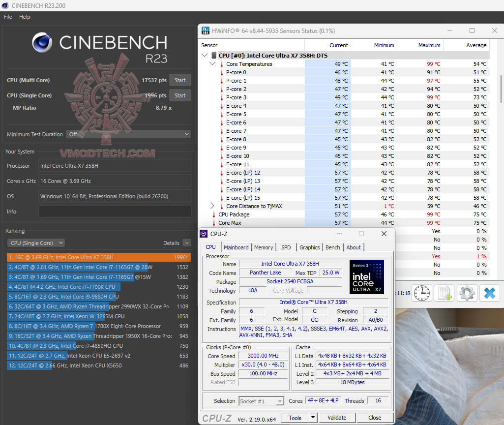
Task: Click the Sensor column header in HWiNFO
Action: tap(252, 45)
